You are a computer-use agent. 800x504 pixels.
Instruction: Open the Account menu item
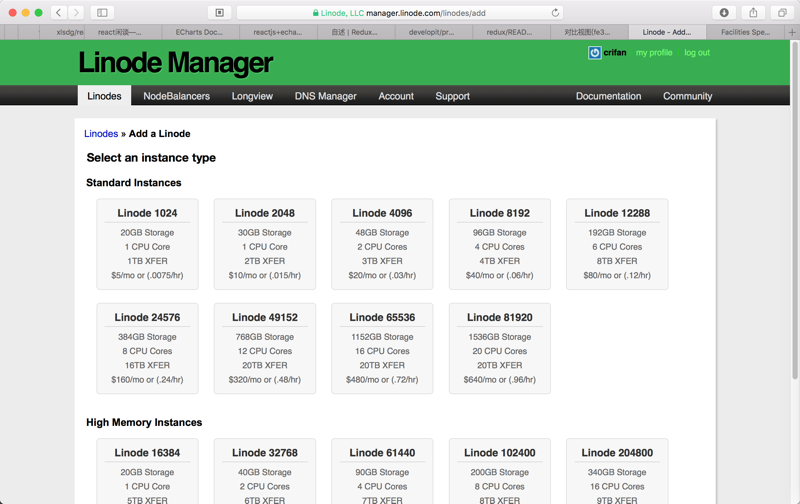point(396,96)
